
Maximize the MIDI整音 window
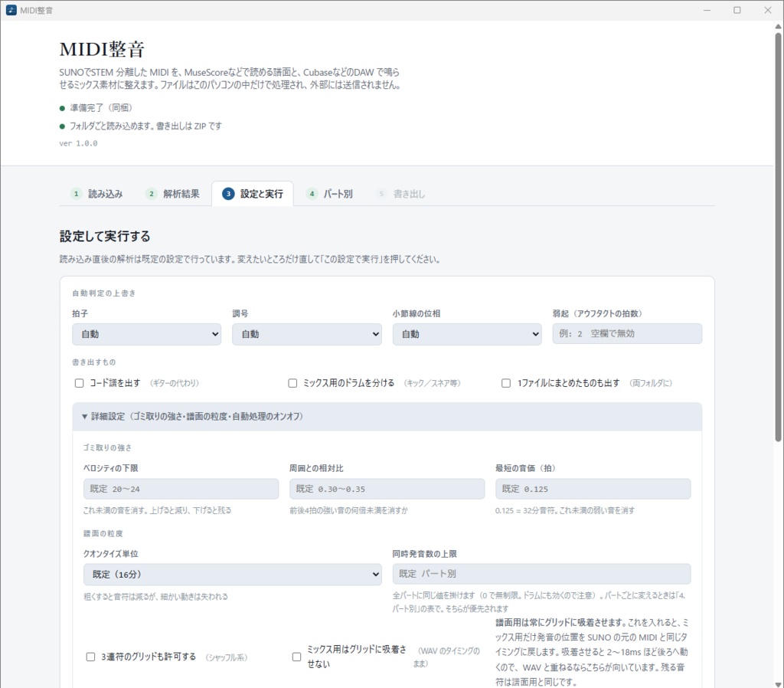(x=737, y=10)
